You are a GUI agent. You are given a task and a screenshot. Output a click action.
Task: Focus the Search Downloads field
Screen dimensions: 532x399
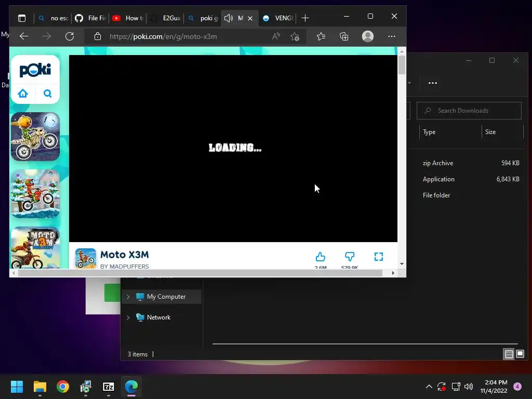[x=469, y=111]
